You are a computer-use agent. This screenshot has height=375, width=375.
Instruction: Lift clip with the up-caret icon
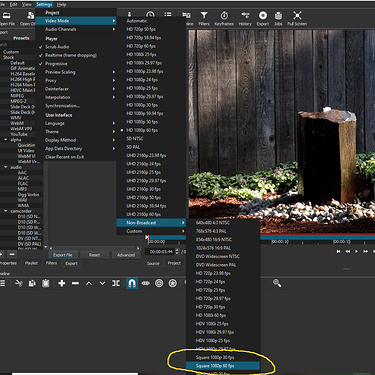pos(89,283)
